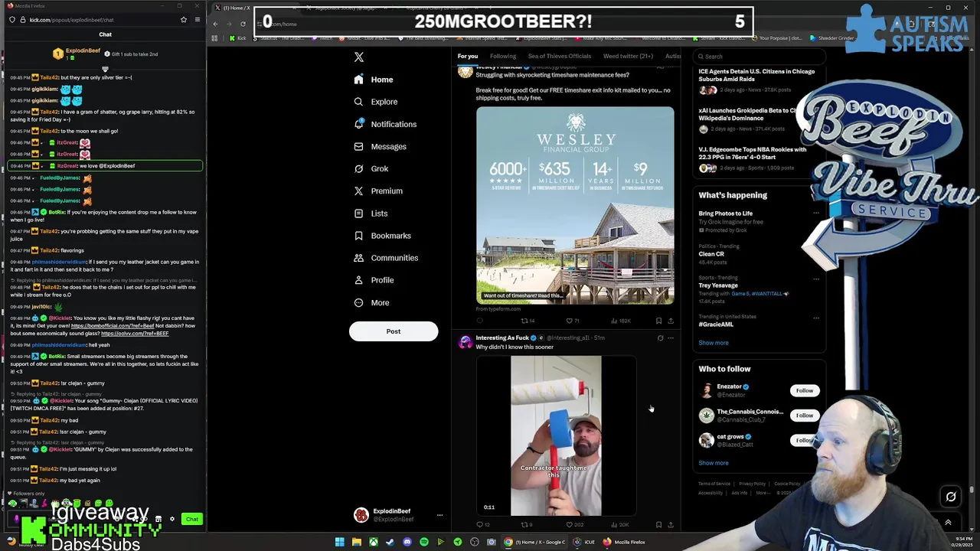This screenshot has height=551, width=980.
Task: Open Windows Start menu
Action: pos(339,542)
